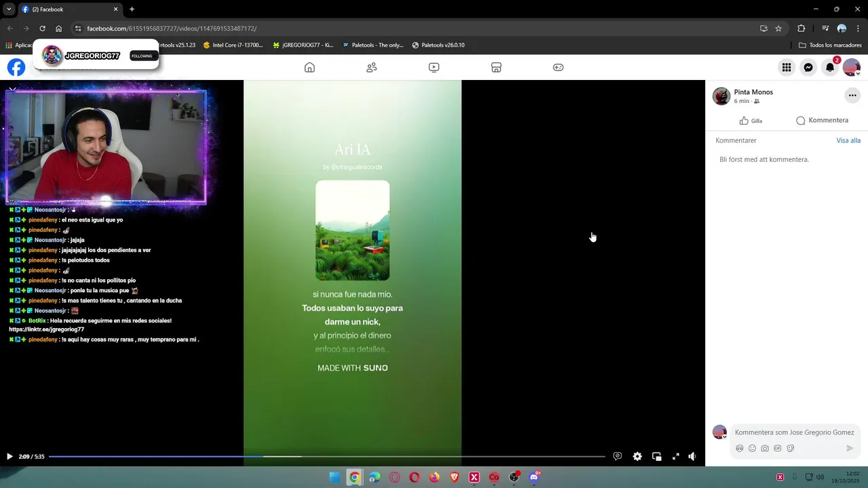Enable picture-in-picture mode

(x=656, y=456)
